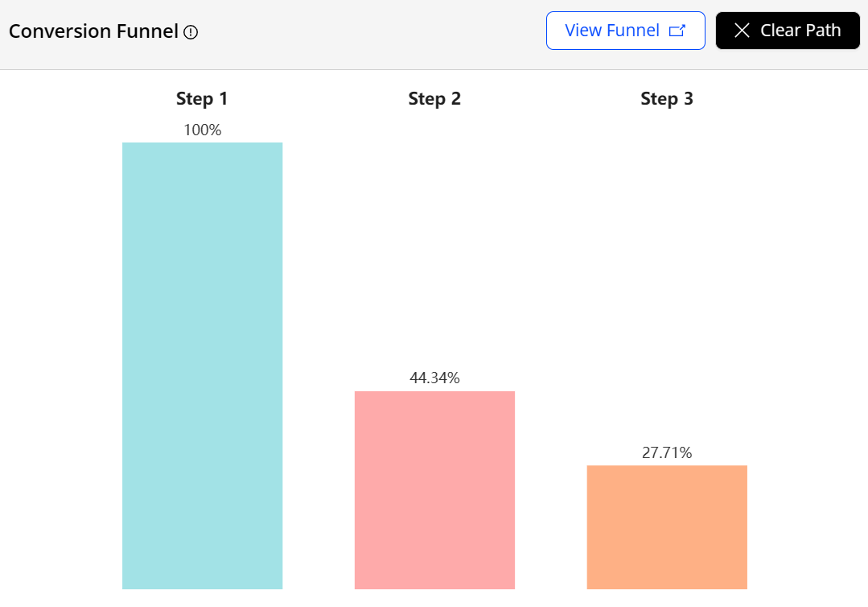Image resolution: width=868 pixels, height=607 pixels.
Task: Click empty space above the Step 2 bar
Action: pyautogui.click(x=434, y=242)
